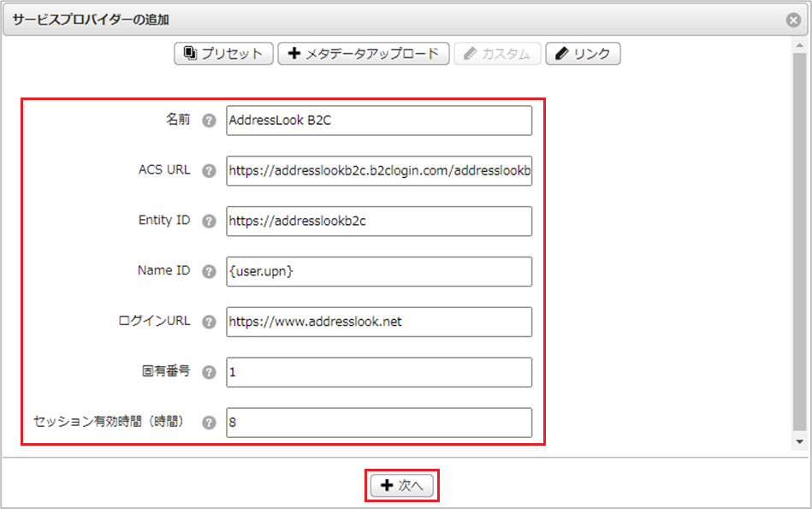This screenshot has height=509, width=812.
Task: Focus the Name ID field with {user.upn}
Action: 379,271
